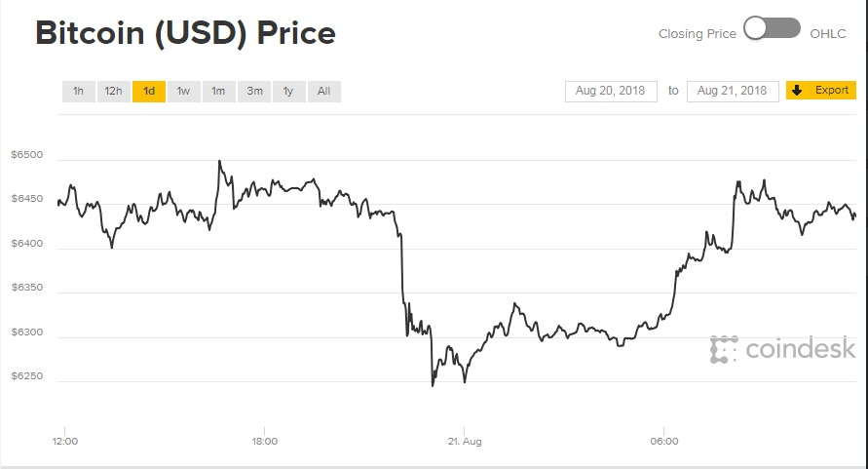The height and width of the screenshot is (469, 868).
Task: Switch to the 1h time range
Action: tap(79, 92)
